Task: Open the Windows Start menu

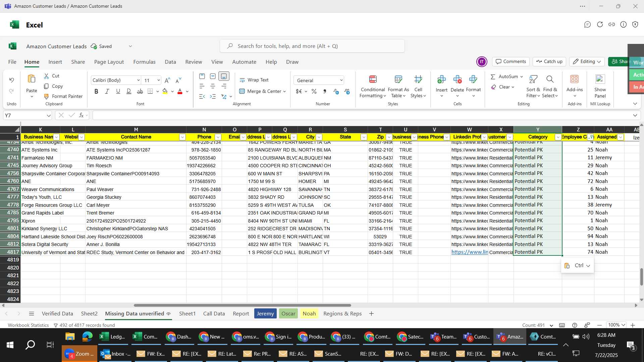Action: point(10,345)
